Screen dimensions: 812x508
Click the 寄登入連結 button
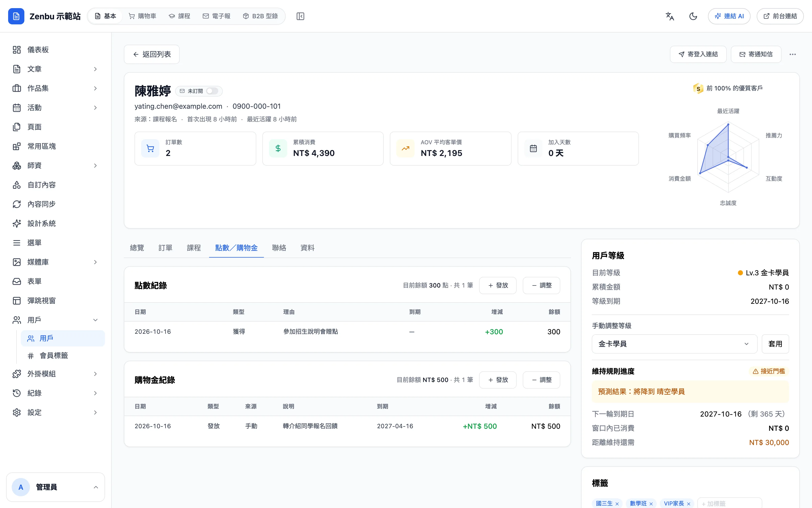(x=698, y=54)
